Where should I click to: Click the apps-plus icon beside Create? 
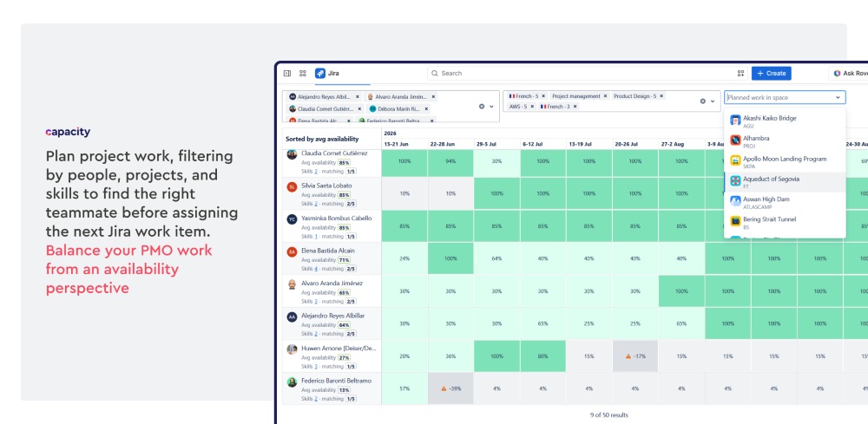740,73
